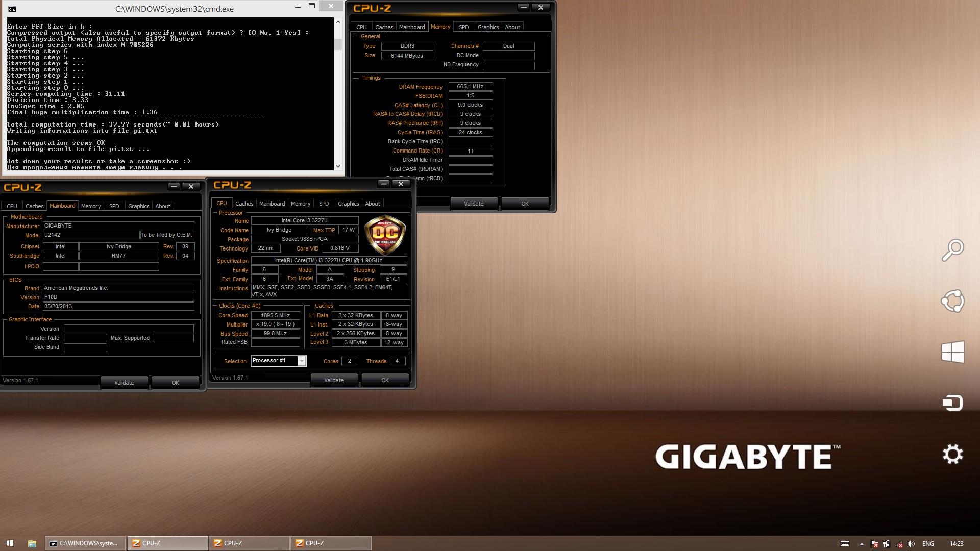Activate the third CPU-Z taskbar button
This screenshot has height=551, width=980.
[331, 543]
